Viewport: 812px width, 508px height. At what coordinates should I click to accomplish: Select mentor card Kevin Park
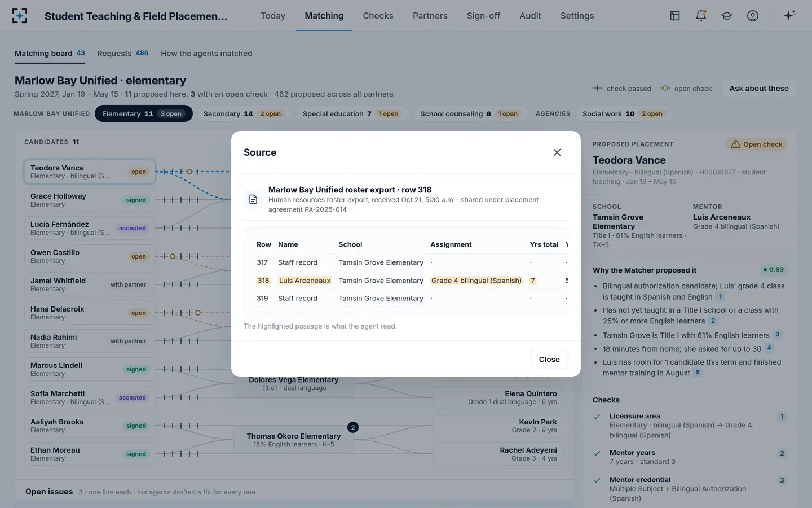coord(498,426)
